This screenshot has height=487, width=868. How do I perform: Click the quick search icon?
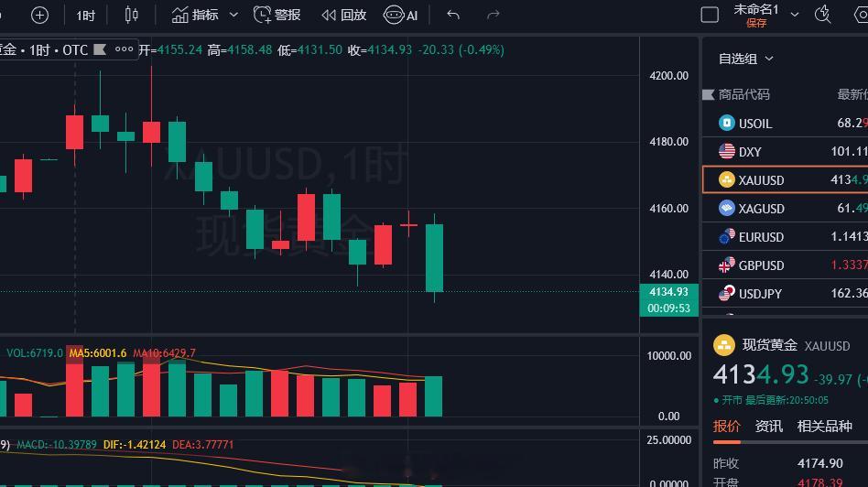(823, 15)
